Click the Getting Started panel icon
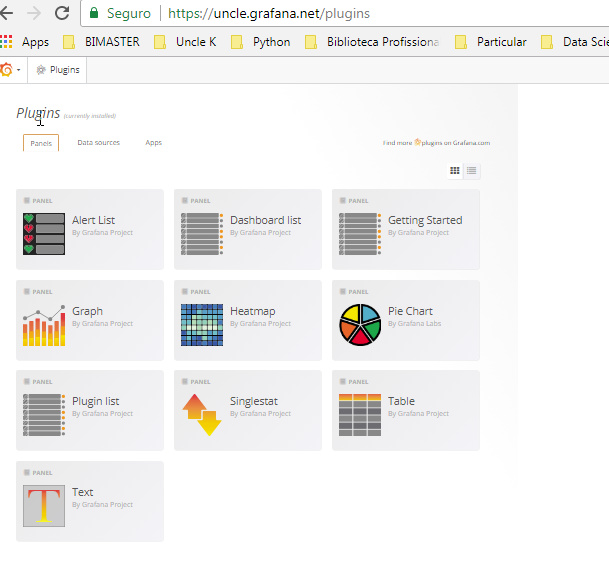 [x=360, y=234]
